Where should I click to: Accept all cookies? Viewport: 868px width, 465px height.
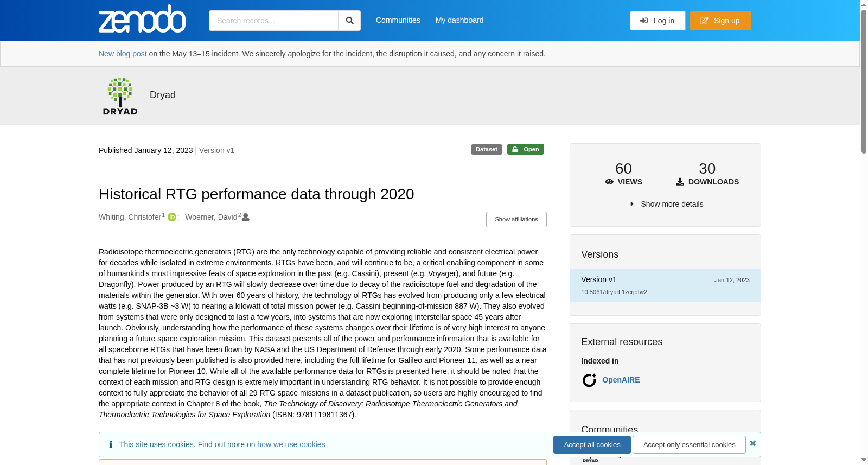pyautogui.click(x=592, y=444)
